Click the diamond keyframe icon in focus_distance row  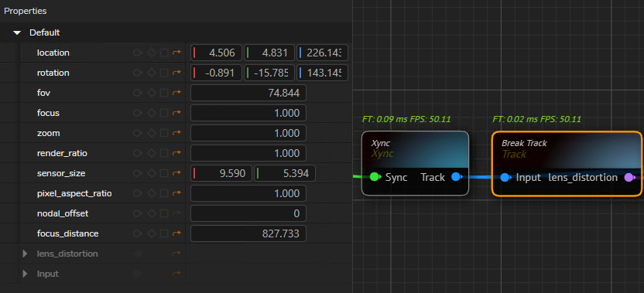click(152, 233)
